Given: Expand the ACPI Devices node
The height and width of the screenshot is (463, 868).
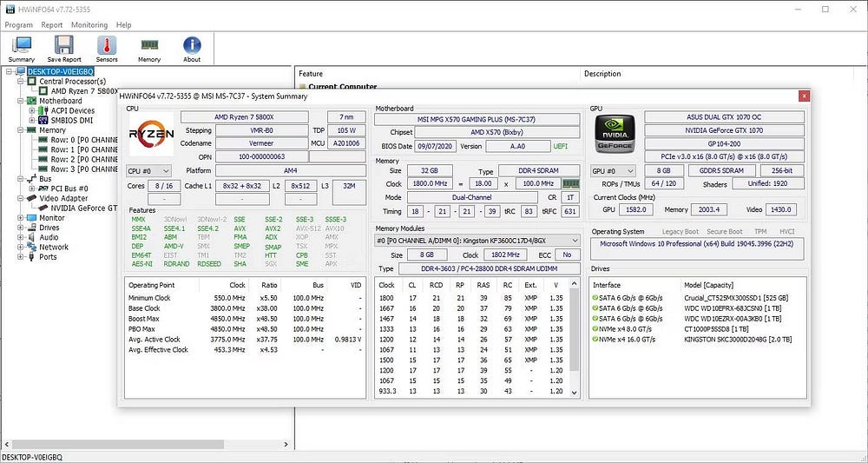Looking at the screenshot, I should point(32,111).
